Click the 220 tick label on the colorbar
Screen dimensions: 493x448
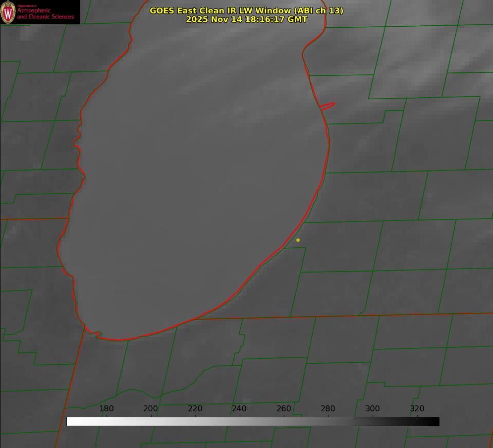pos(195,409)
